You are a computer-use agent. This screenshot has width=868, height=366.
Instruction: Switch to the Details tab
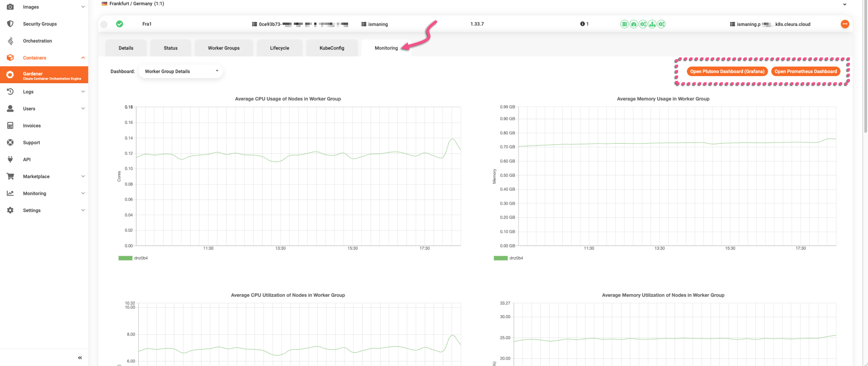tap(126, 48)
